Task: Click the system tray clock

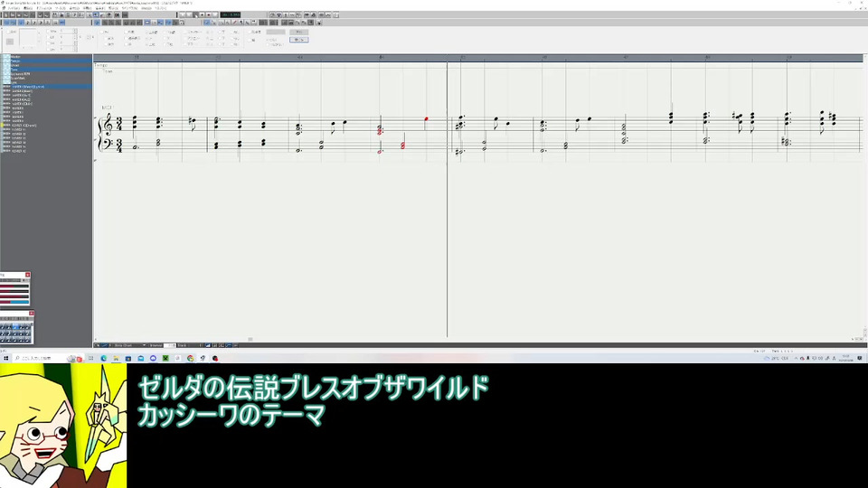Action: click(x=845, y=358)
